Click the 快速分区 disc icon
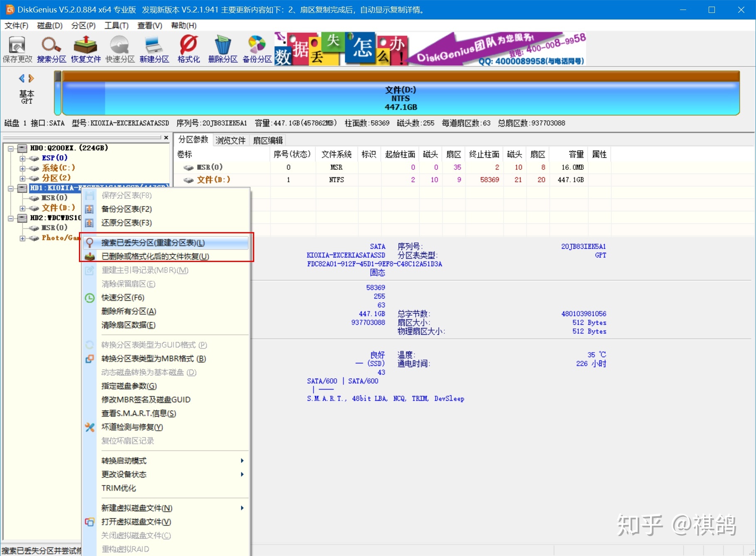This screenshot has width=756, height=556. 119,47
